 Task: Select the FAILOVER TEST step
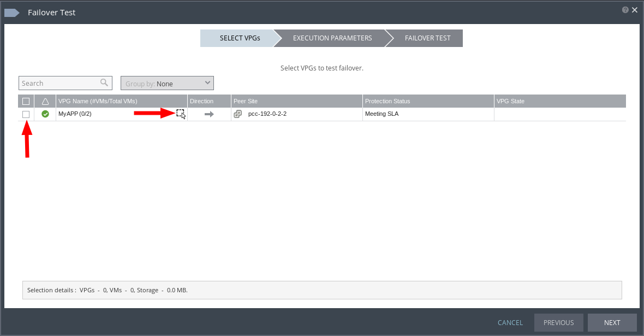tap(427, 38)
